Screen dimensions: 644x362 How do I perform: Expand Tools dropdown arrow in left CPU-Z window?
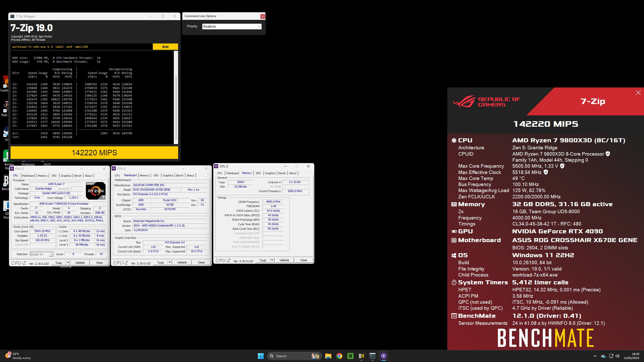point(68,263)
